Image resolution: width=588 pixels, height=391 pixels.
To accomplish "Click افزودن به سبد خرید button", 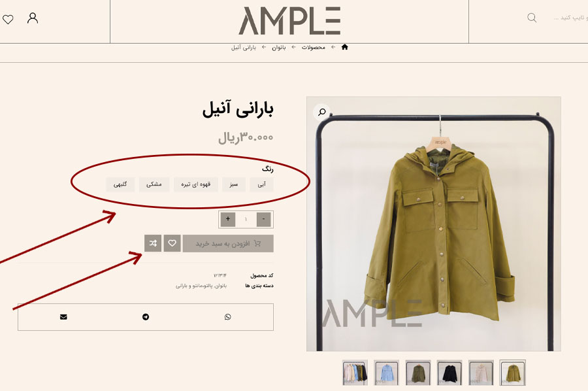I will pos(228,243).
